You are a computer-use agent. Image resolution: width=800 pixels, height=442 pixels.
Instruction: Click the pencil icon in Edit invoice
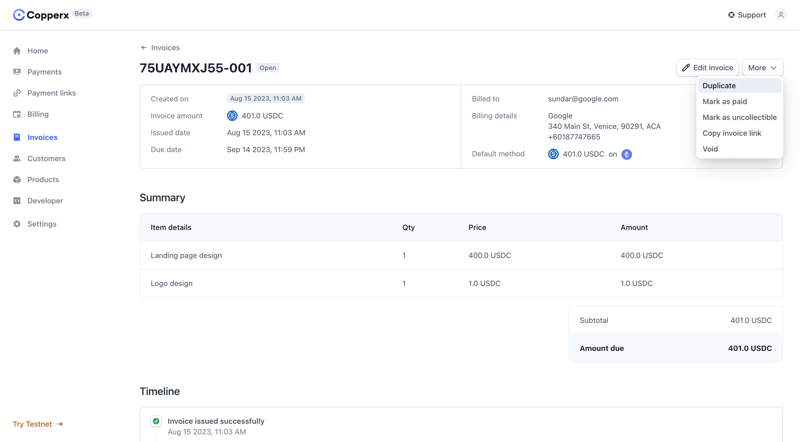click(686, 67)
